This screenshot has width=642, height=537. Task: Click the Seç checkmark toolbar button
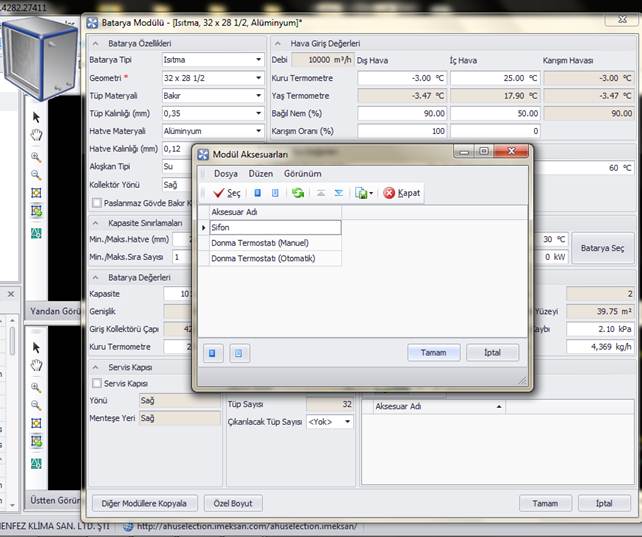pos(226,193)
